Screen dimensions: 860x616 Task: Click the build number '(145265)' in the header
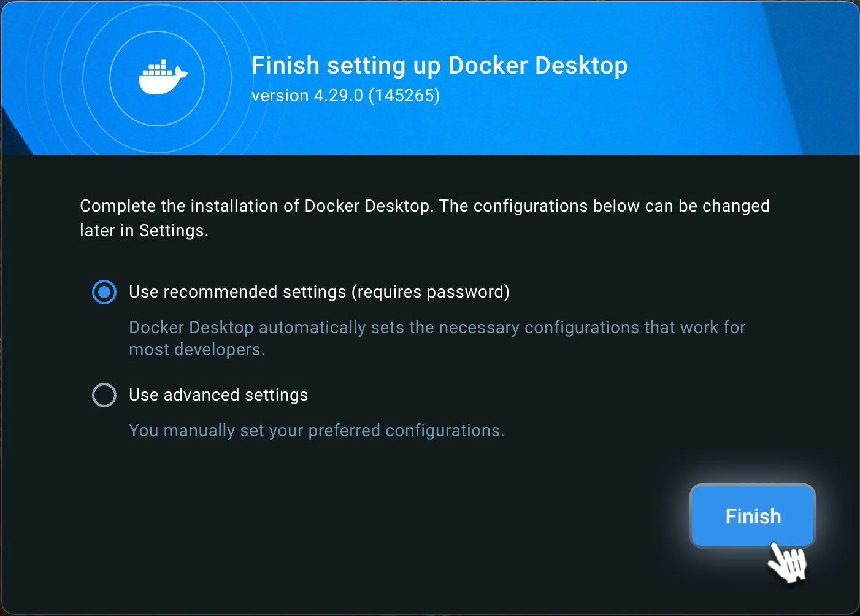point(404,96)
